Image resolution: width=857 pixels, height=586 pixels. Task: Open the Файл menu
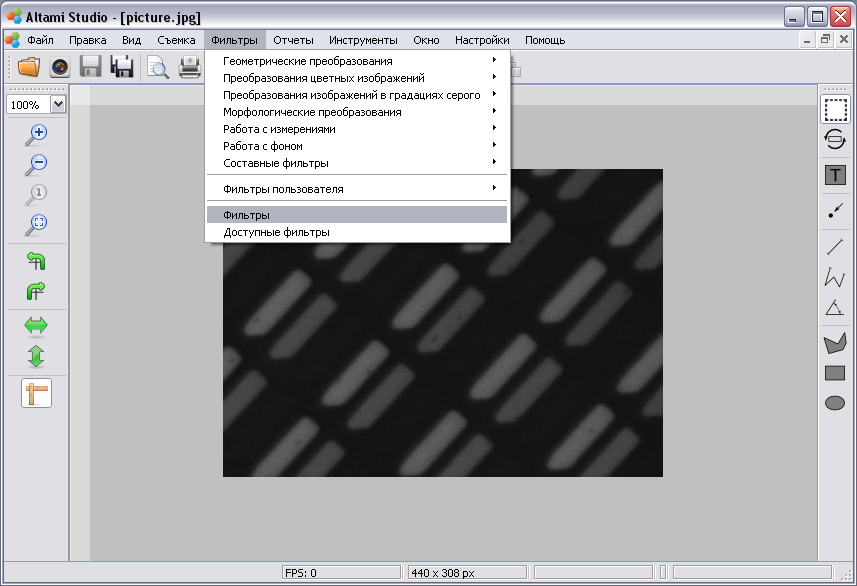pyautogui.click(x=40, y=40)
